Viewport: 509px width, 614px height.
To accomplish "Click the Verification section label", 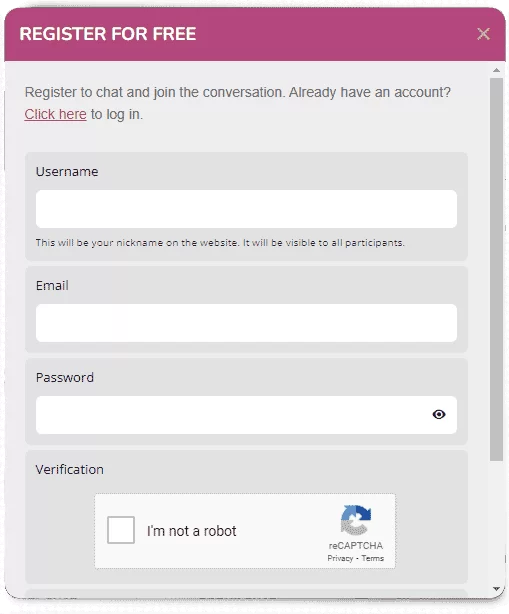I will click(x=70, y=470).
